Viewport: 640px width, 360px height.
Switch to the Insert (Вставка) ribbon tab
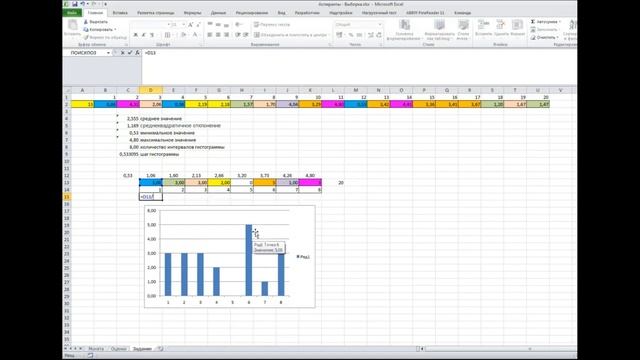tap(120, 13)
